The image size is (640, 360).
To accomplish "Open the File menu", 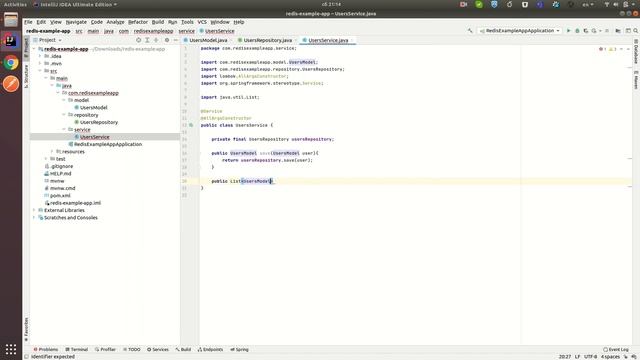I will [x=28, y=22].
